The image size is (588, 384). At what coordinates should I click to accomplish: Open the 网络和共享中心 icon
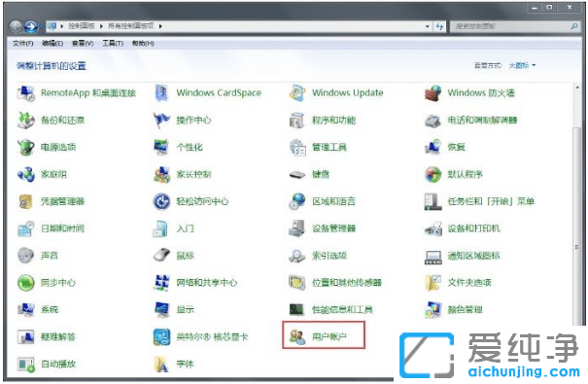(x=161, y=282)
